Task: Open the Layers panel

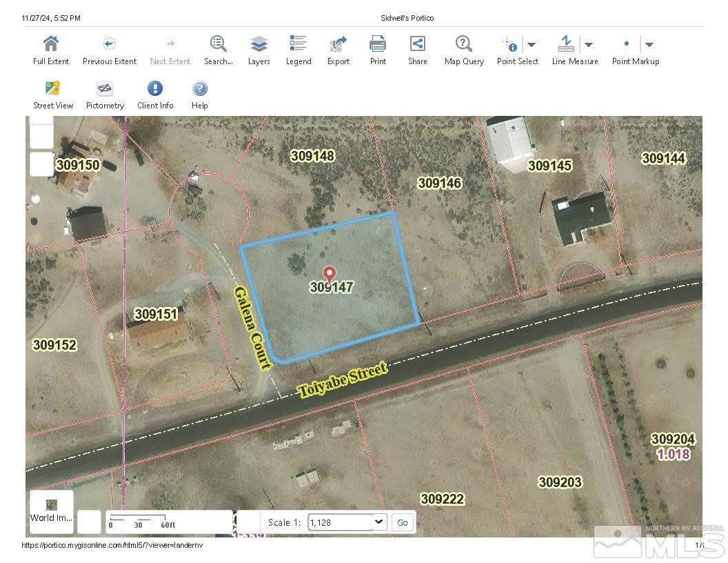Action: (x=259, y=45)
